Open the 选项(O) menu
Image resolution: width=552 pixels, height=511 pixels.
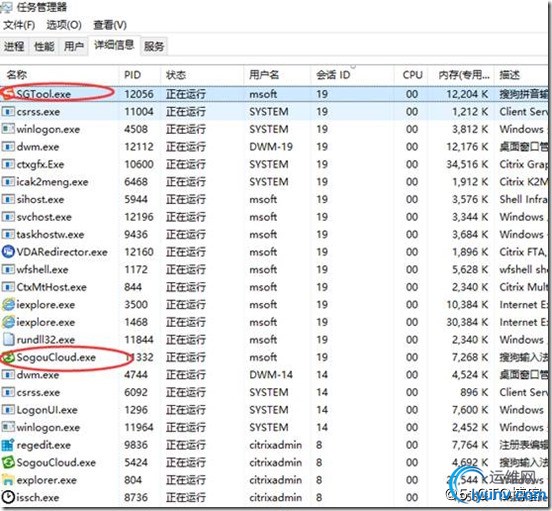click(x=64, y=25)
